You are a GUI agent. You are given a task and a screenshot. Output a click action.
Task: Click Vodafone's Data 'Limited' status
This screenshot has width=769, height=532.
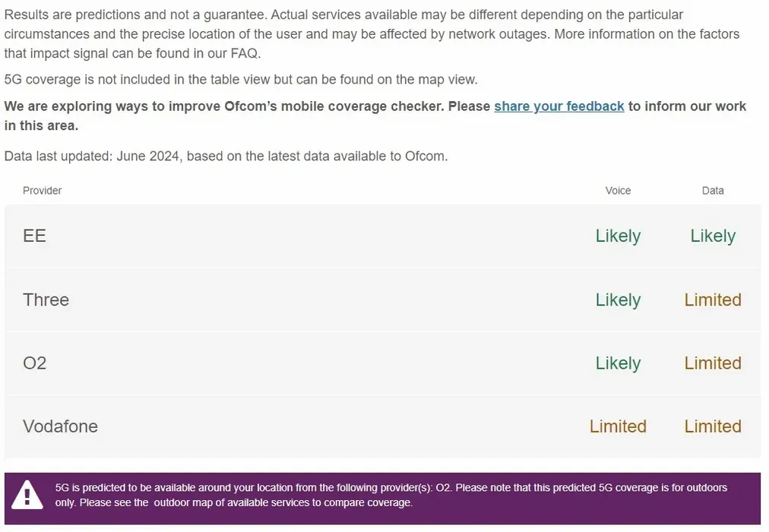point(713,426)
